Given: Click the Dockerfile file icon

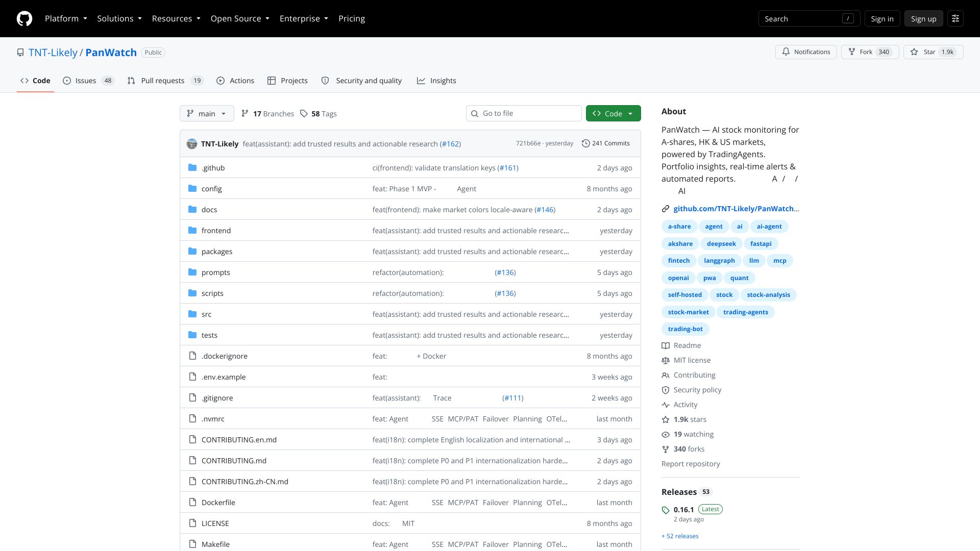Looking at the screenshot, I should 192,502.
